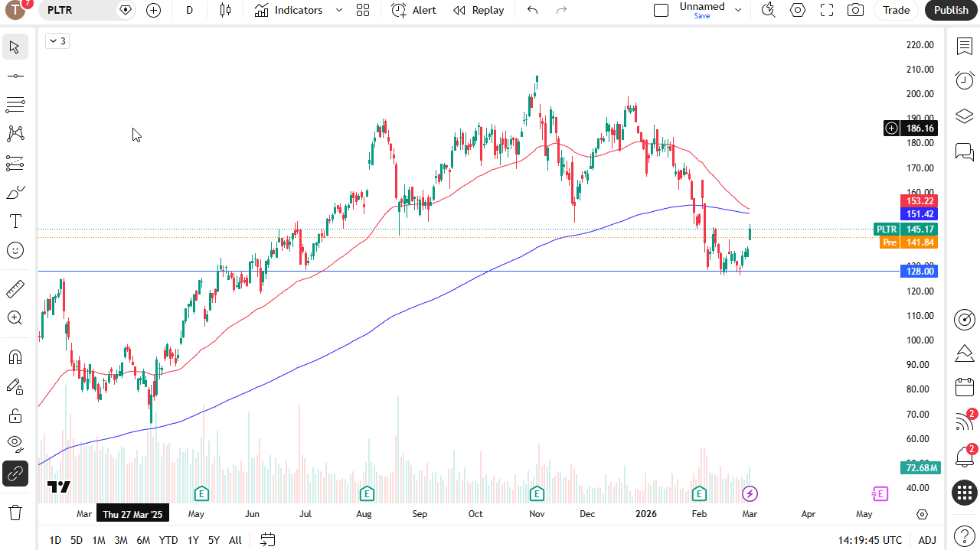Expand the favorite indicators dropdown arrow
Screen dimensions: 980x550
339,10
